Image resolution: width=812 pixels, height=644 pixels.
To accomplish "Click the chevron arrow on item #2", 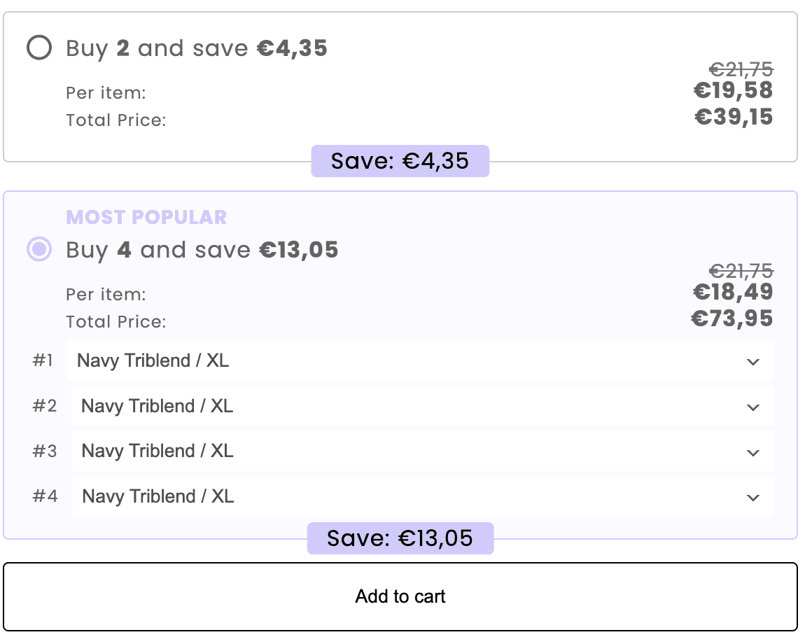I will pyautogui.click(x=753, y=407).
